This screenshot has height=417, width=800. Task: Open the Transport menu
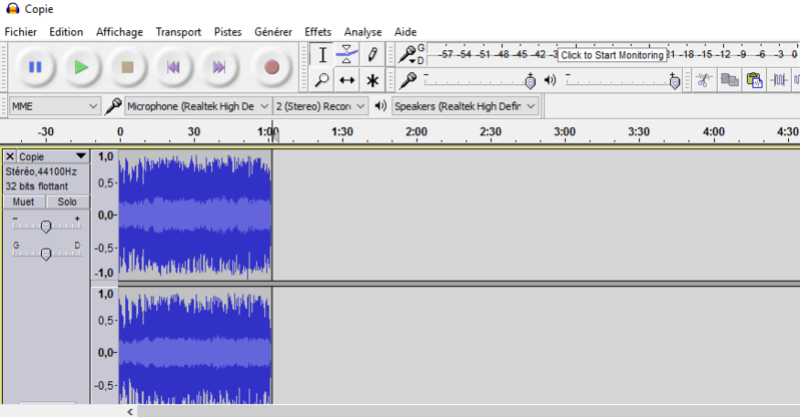point(178,32)
